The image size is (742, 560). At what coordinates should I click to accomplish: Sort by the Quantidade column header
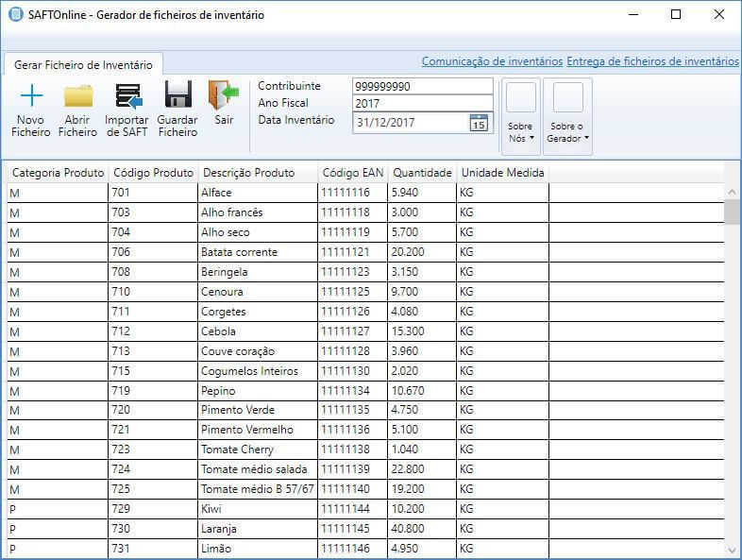pyautogui.click(x=422, y=173)
